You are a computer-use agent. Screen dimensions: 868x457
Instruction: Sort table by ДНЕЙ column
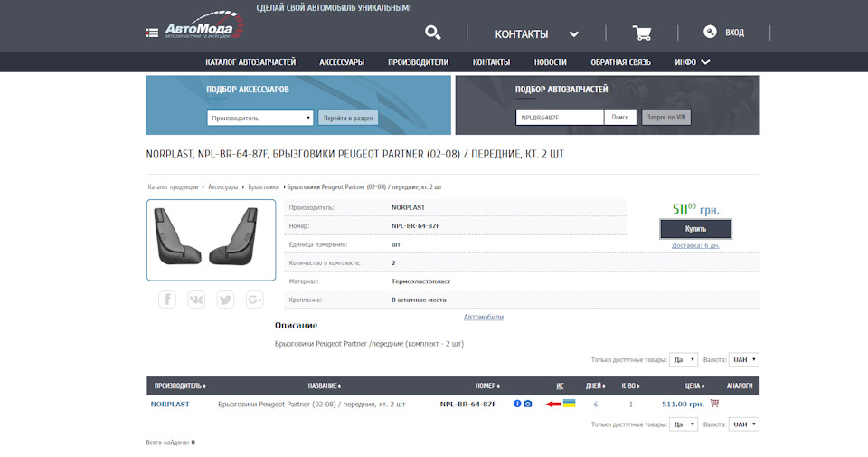click(596, 386)
